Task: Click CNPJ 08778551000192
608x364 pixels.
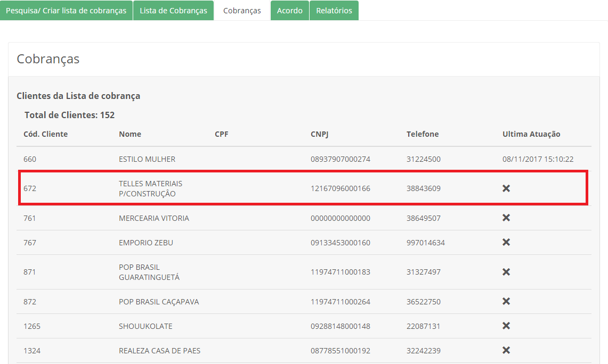Action: 341,351
